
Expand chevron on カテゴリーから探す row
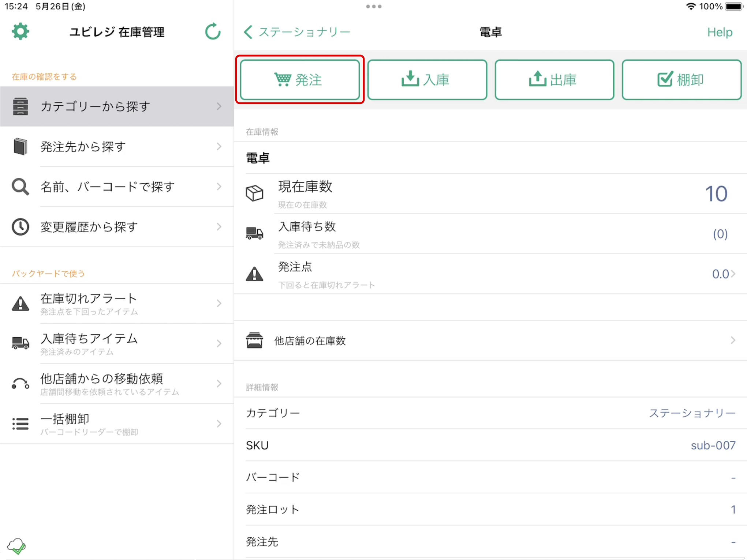(x=219, y=106)
